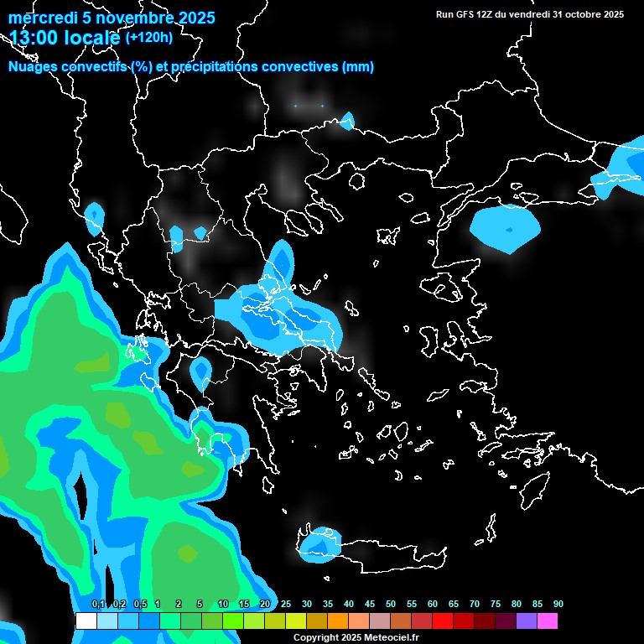Click the yellow swatch after label 25
The height and width of the screenshot is (644, 644).
point(295,621)
